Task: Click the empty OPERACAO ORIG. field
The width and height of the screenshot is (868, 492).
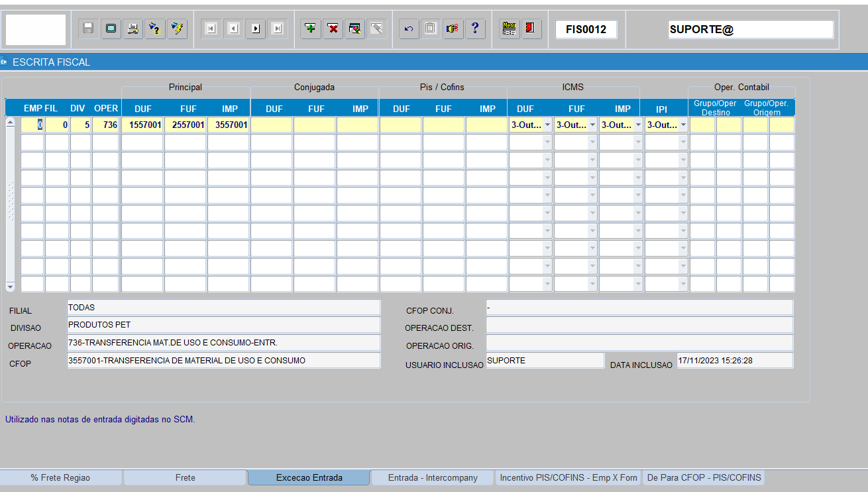Action: point(639,343)
